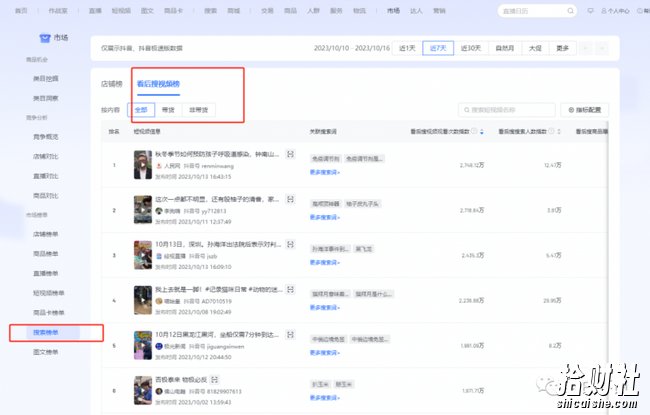Open the QR icon beside the yy712813 video title
Screen dimensions: 650x415
coord(291,199)
